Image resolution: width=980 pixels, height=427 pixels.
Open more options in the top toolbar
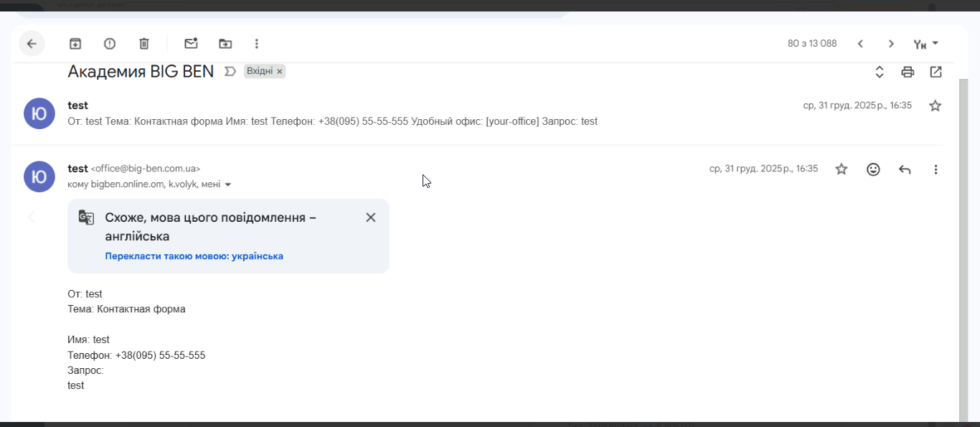(x=257, y=44)
